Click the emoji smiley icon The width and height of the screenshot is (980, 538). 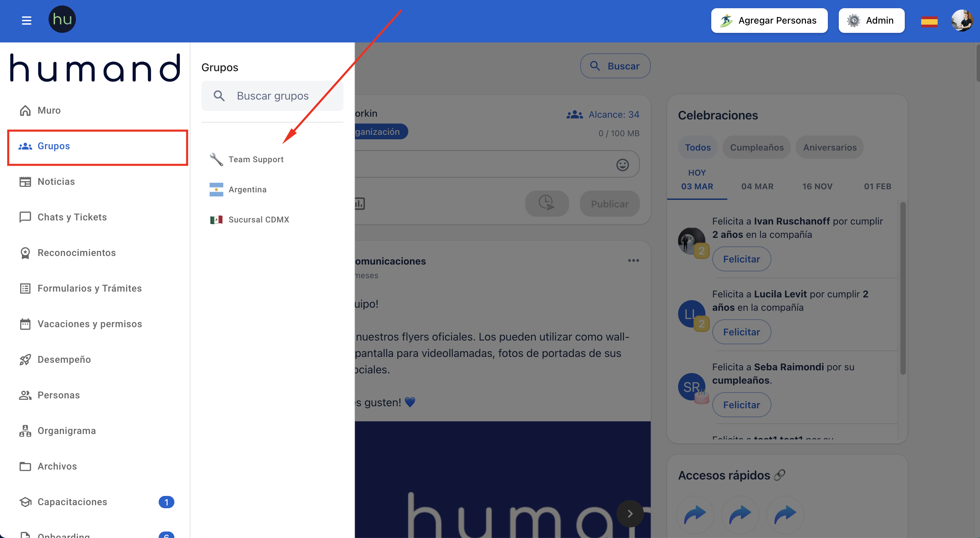pyautogui.click(x=622, y=165)
